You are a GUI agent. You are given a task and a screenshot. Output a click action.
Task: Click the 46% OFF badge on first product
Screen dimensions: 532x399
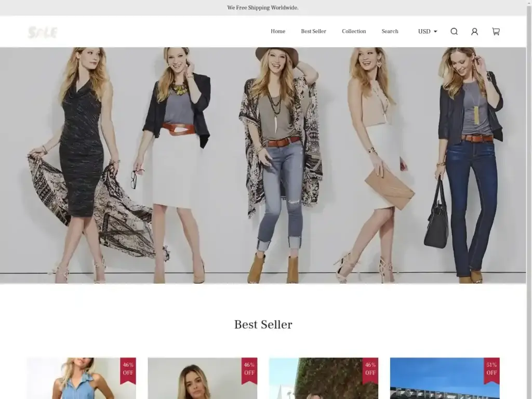click(x=128, y=369)
